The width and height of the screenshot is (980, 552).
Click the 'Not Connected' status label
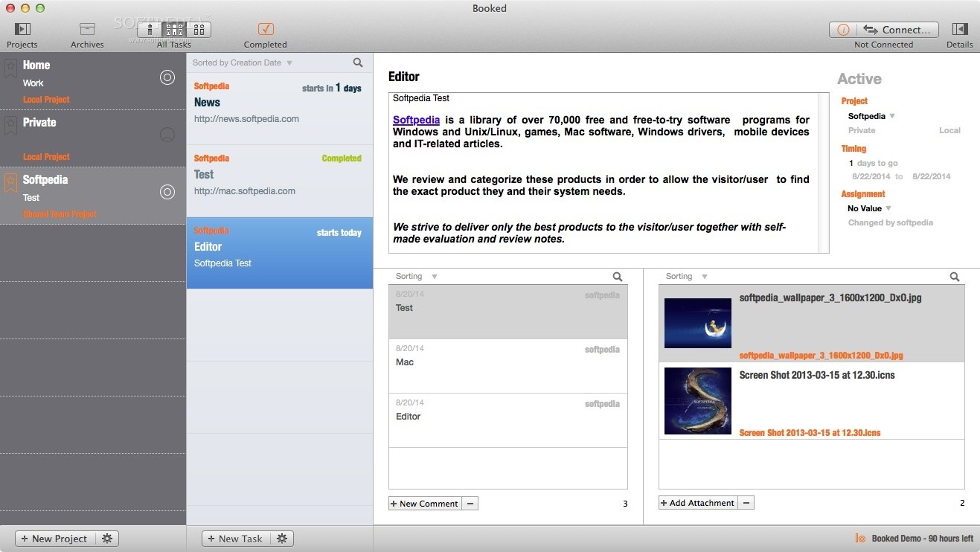884,45
